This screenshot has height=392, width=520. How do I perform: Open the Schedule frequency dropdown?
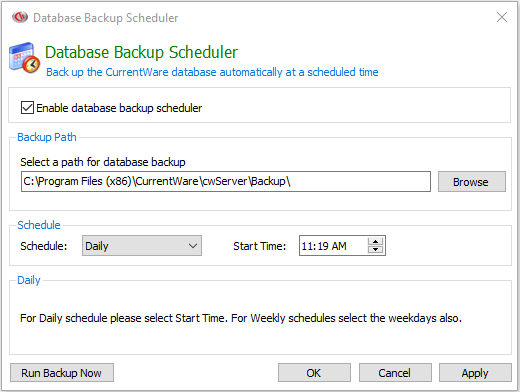pos(142,246)
